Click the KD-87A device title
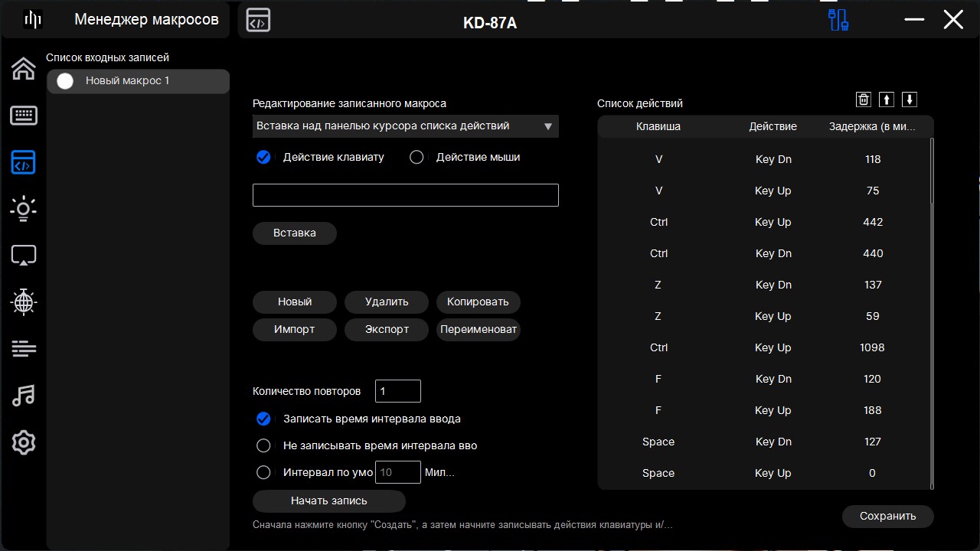The width and height of the screenshot is (980, 551). pyautogui.click(x=490, y=23)
